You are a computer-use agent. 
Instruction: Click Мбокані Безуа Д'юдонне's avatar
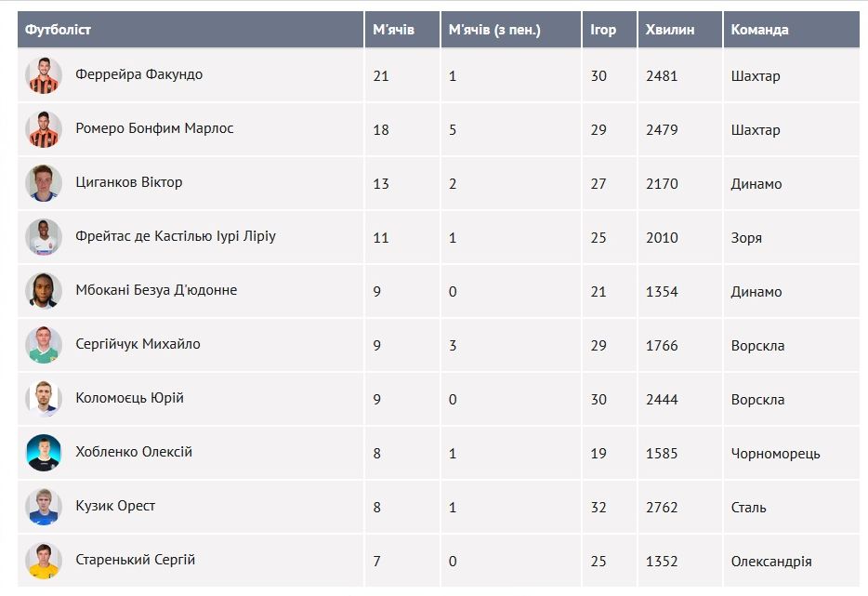pyautogui.click(x=44, y=291)
